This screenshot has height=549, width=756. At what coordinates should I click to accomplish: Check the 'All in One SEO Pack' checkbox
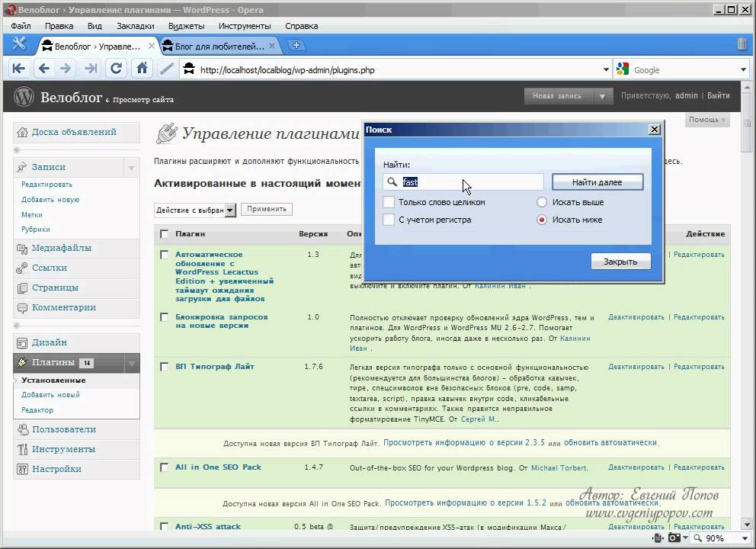click(165, 467)
